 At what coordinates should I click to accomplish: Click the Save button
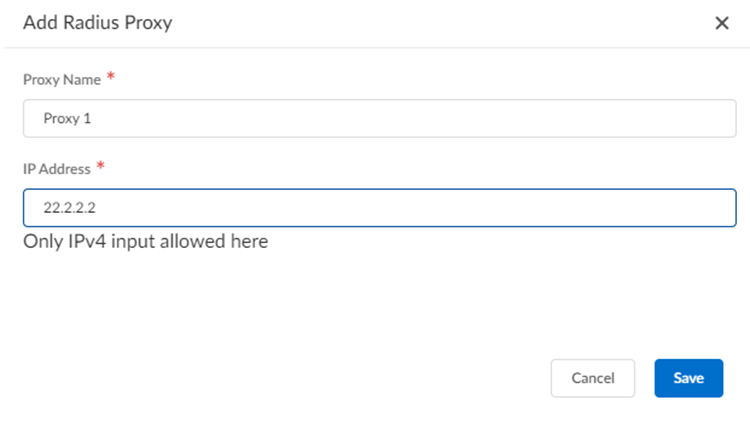(x=688, y=378)
